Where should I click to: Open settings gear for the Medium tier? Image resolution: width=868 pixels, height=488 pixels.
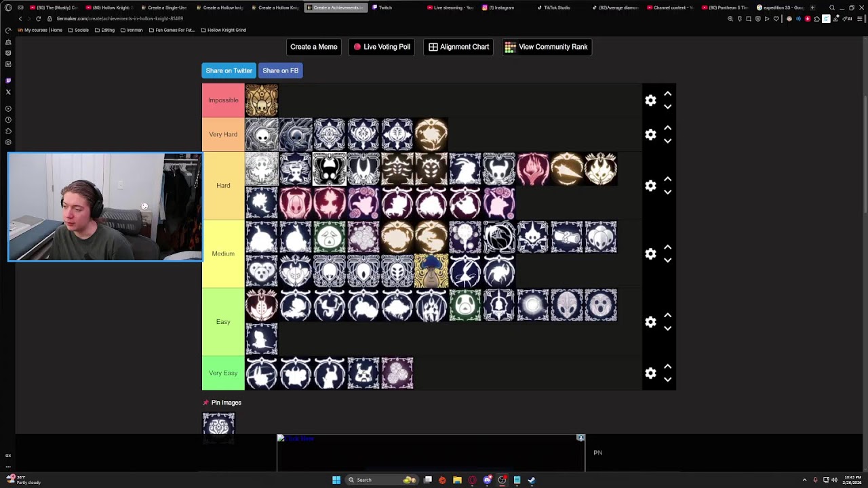pyautogui.click(x=650, y=253)
